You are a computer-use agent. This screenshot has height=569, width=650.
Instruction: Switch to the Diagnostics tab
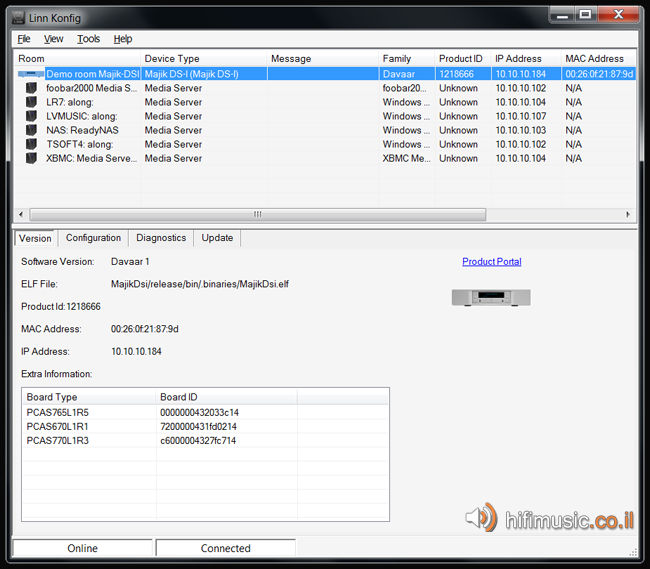161,238
